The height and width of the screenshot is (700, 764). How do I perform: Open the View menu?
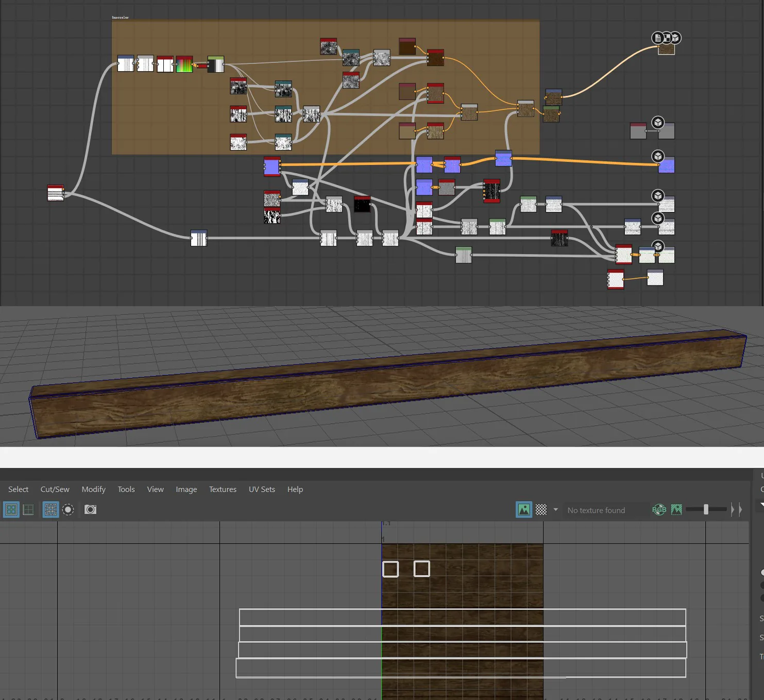click(x=155, y=489)
